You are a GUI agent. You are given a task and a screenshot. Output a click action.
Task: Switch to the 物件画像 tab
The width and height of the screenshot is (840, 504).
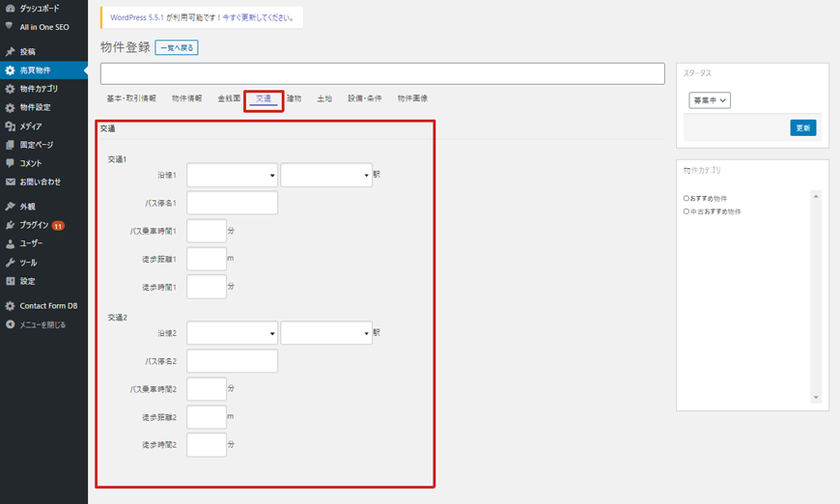412,98
